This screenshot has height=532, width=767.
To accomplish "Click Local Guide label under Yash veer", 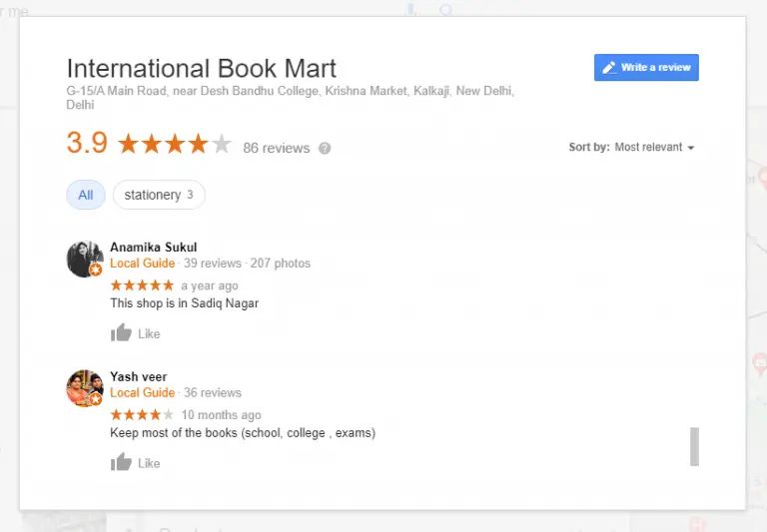I will point(143,392).
